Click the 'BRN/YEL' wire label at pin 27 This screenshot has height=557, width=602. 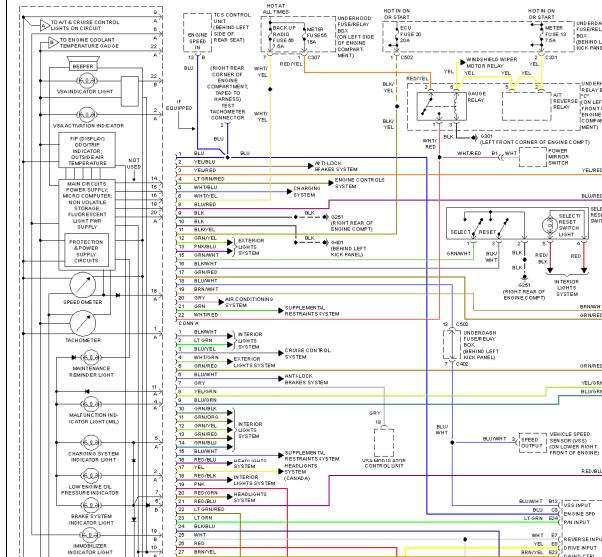[205, 552]
